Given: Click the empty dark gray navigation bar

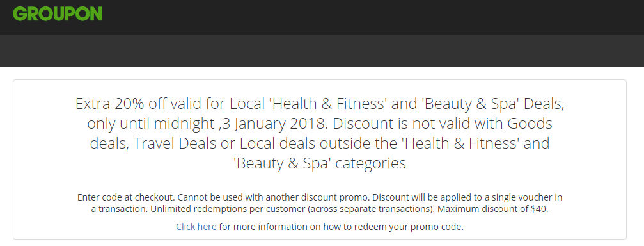Looking at the screenshot, I should pos(322,50).
